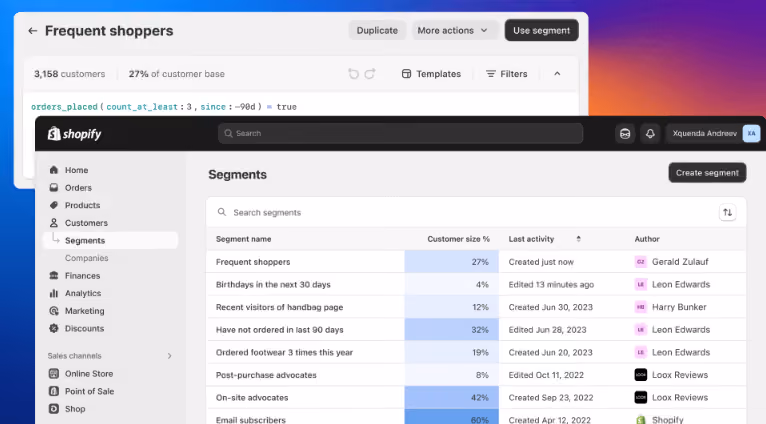Image resolution: width=766 pixels, height=424 pixels.
Task: Click the Point of Sale icon
Action: click(54, 391)
